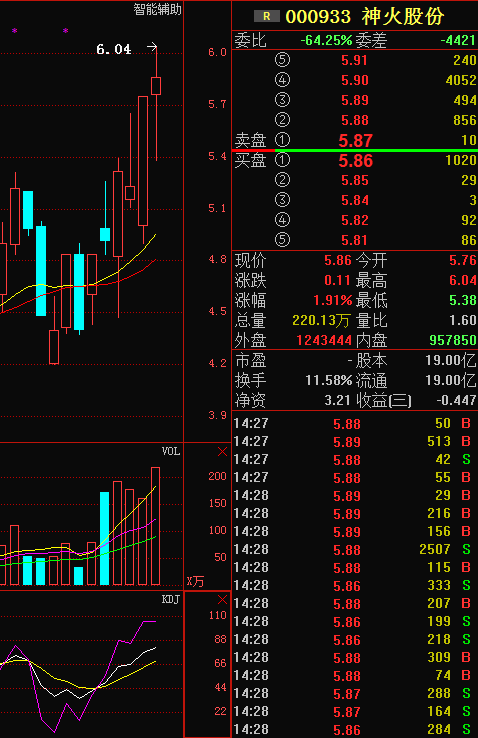Click the 外盘 value 1243444
This screenshot has height=738, width=478.
click(x=324, y=340)
